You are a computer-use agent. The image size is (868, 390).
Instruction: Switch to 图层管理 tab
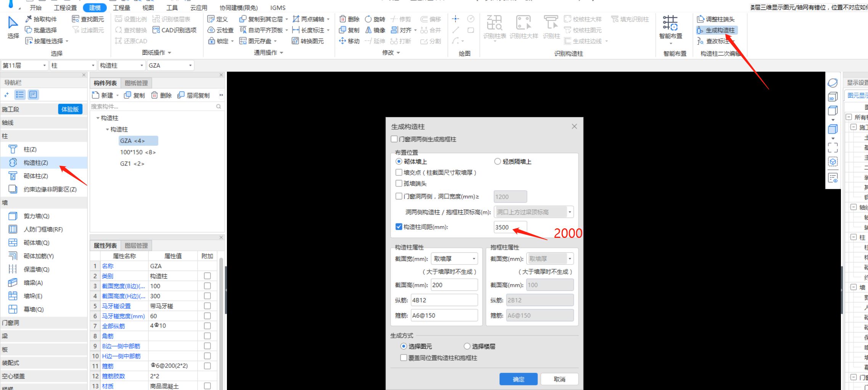click(136, 246)
